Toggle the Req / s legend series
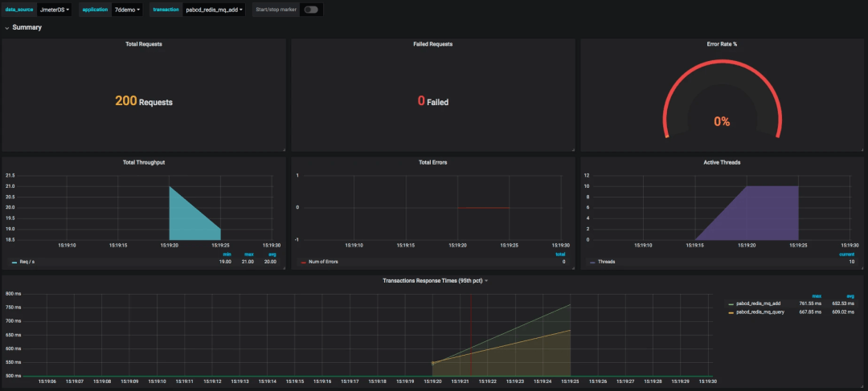The height and width of the screenshot is (391, 868). 23,262
